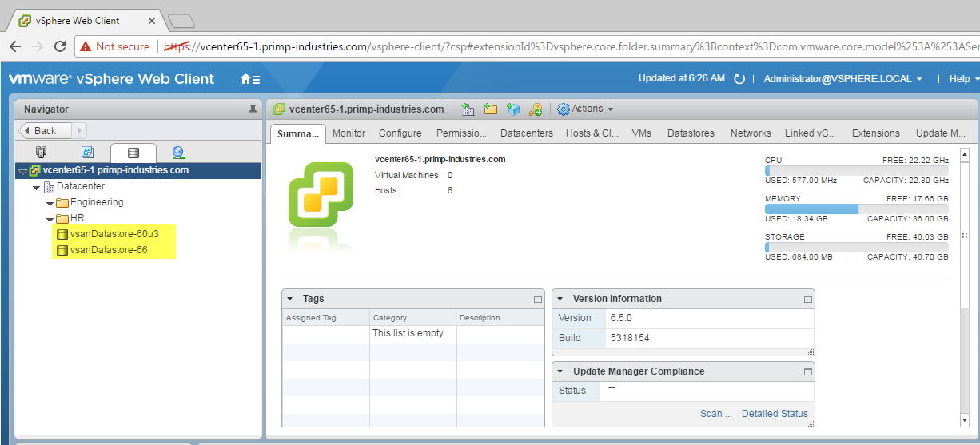Maximize the Tags portlet

(x=538, y=299)
